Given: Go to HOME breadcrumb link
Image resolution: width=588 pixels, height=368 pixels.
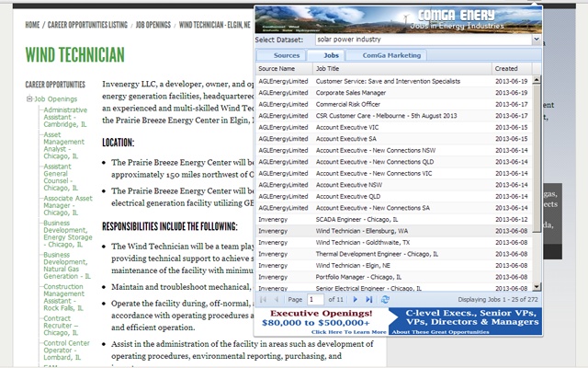Looking at the screenshot, I should pos(32,25).
